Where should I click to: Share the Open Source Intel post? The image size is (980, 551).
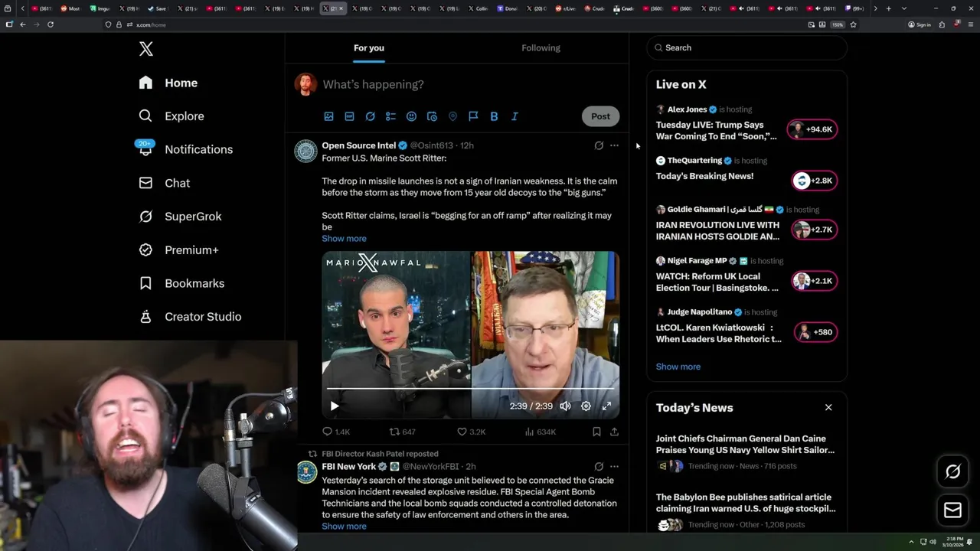tap(614, 432)
